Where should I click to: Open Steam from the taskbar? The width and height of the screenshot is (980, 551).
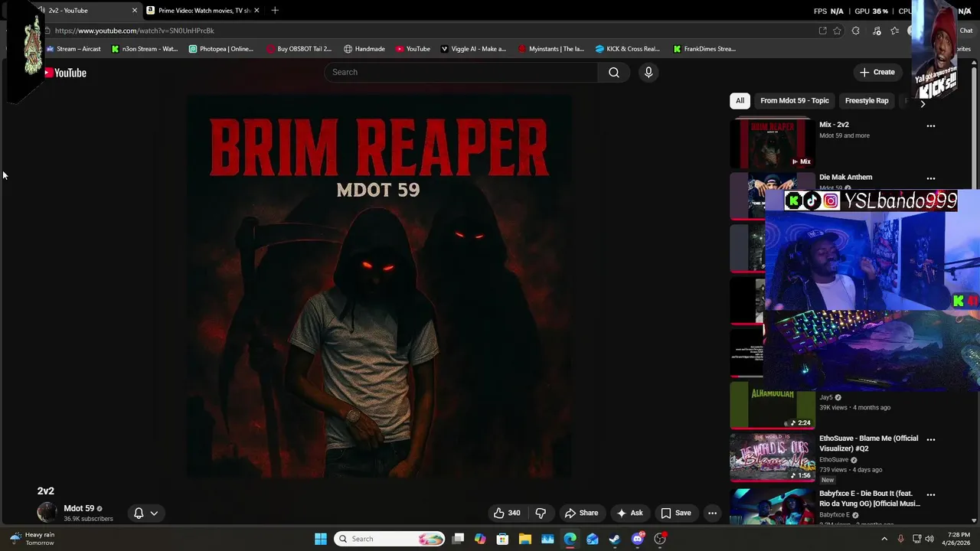coord(615,539)
